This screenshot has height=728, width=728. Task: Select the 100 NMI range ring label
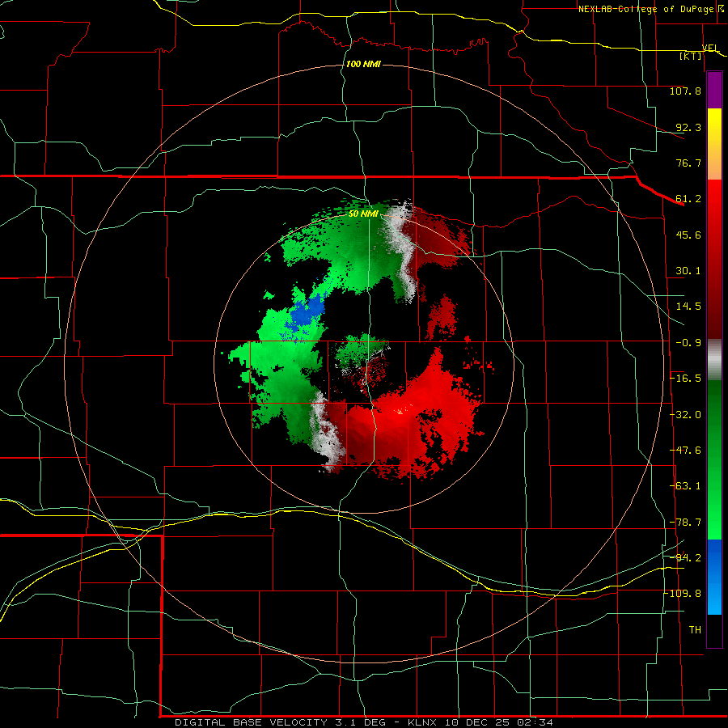click(363, 64)
